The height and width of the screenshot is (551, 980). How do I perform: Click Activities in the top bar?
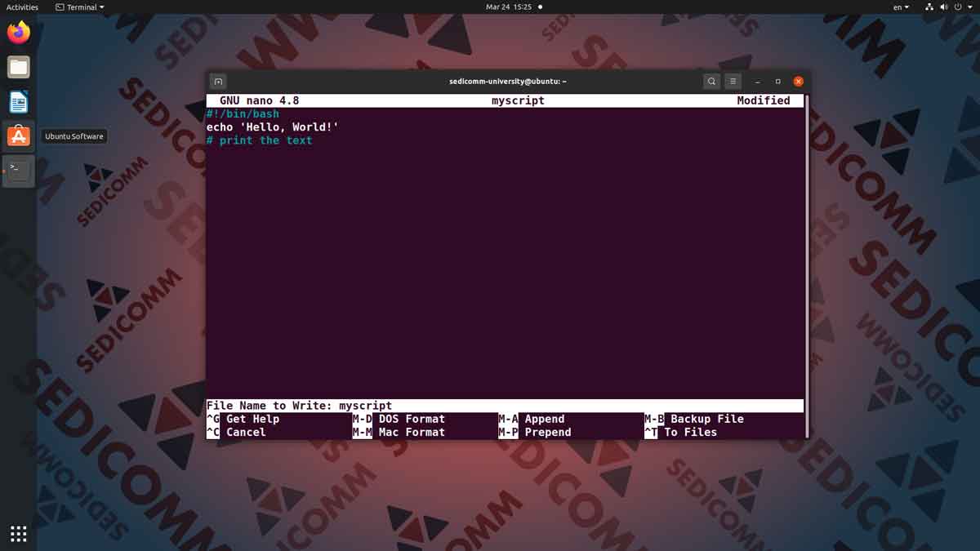(x=21, y=7)
